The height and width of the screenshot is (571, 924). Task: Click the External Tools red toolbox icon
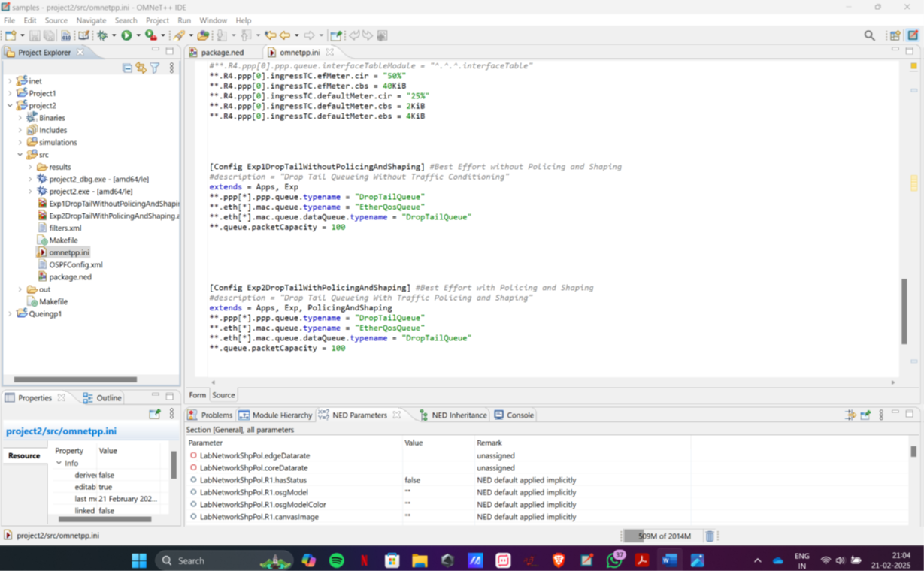point(151,35)
